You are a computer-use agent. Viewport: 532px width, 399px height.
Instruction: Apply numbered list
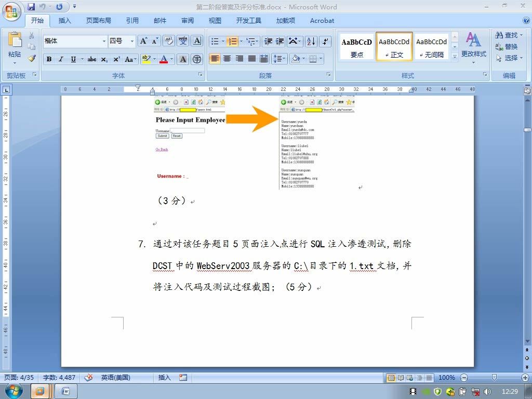click(233, 42)
